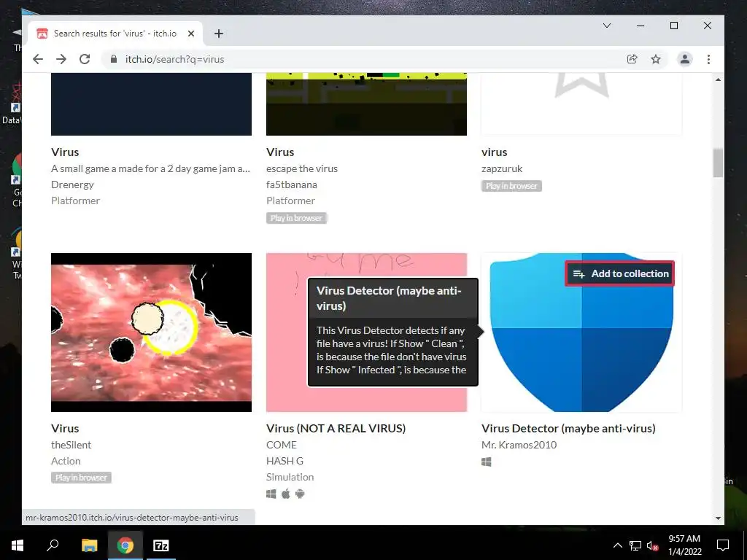Open a new browser tab
The image size is (747, 560).
click(x=219, y=34)
